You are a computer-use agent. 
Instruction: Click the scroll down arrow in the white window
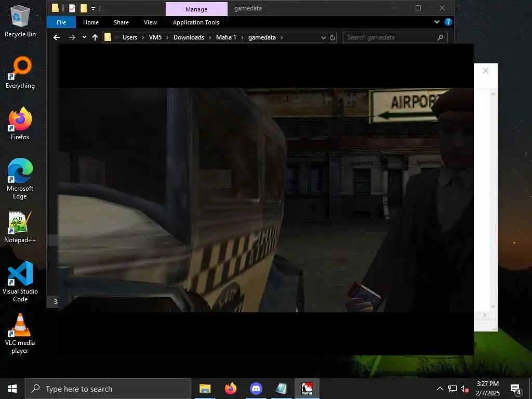tap(493, 307)
